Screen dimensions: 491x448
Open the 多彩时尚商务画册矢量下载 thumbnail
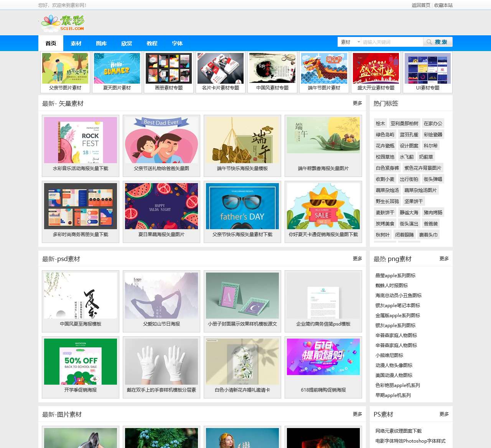81,206
